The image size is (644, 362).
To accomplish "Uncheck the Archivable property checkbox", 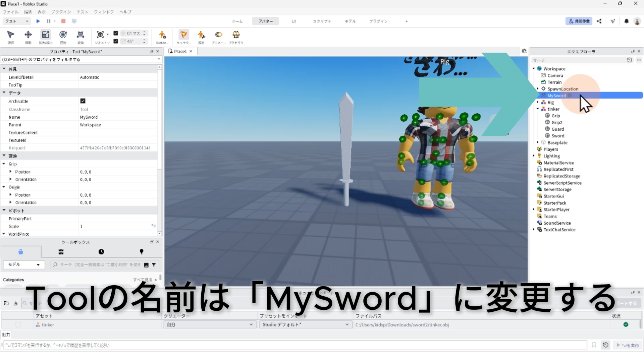I will tap(83, 101).
